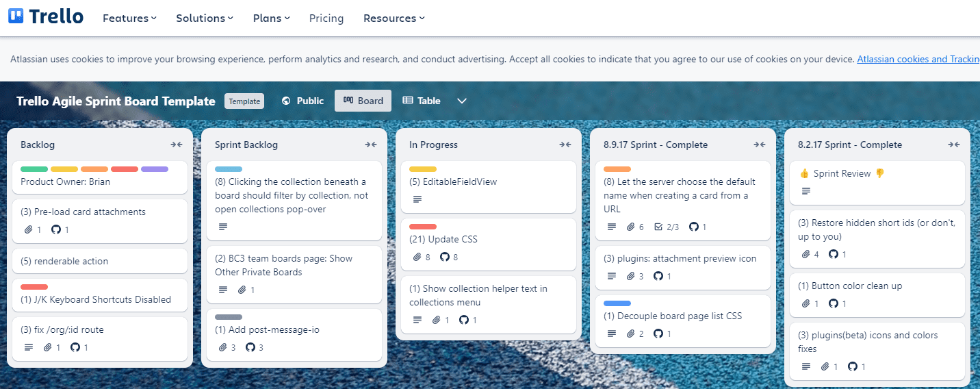Click the Sprint Backlog list title
This screenshot has height=389, width=980.
pyautogui.click(x=246, y=145)
